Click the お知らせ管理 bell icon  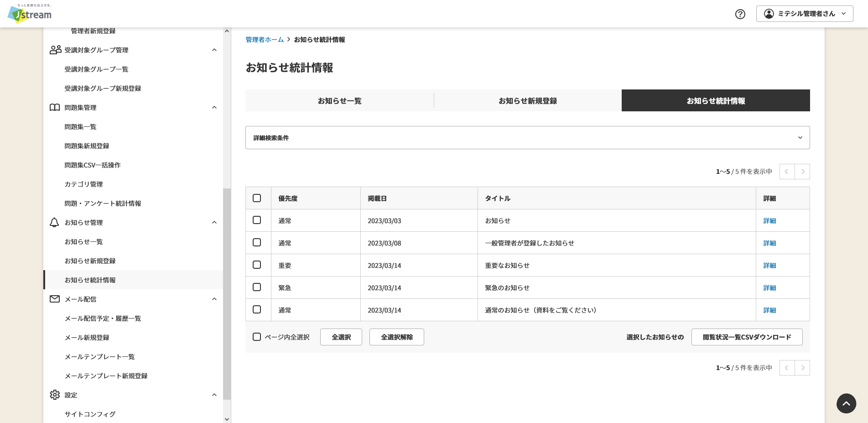54,222
